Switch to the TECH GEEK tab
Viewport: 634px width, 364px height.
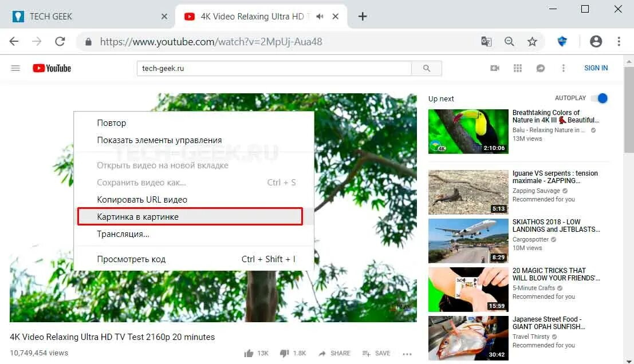click(88, 17)
